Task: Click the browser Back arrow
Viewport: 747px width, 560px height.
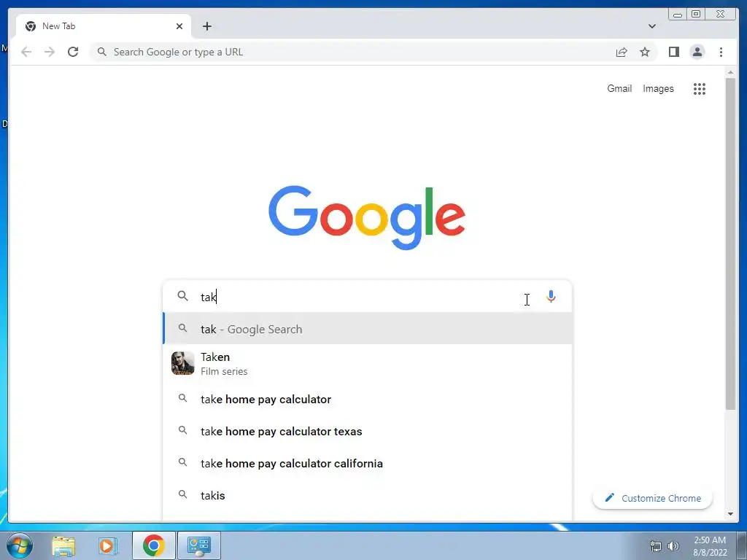Action: pyautogui.click(x=26, y=52)
